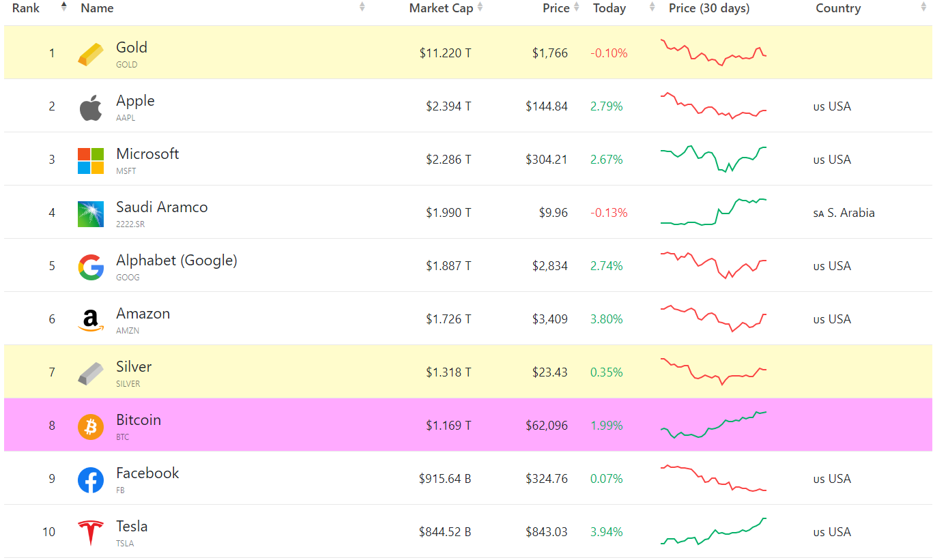933x560 pixels.
Task: Click the Price column header label
Action: pyautogui.click(x=556, y=8)
